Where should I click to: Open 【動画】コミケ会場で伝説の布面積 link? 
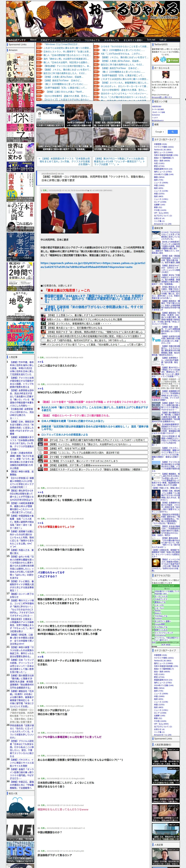(x=94, y=402)
